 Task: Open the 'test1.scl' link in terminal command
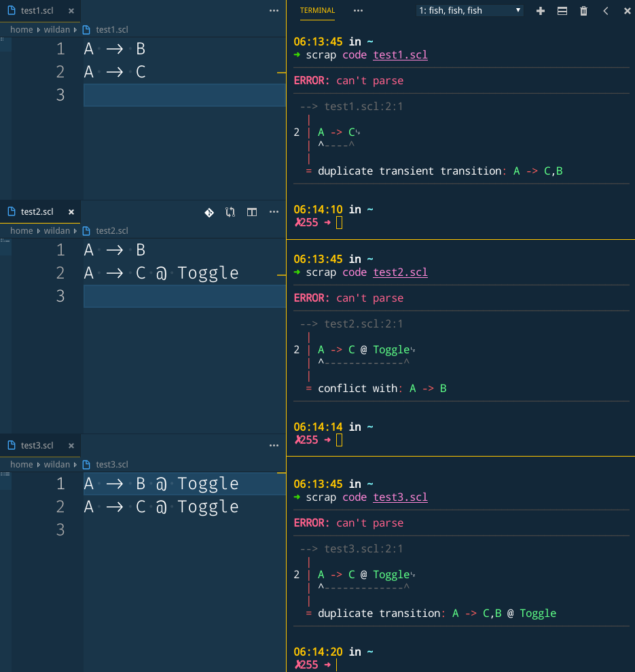[400, 55]
